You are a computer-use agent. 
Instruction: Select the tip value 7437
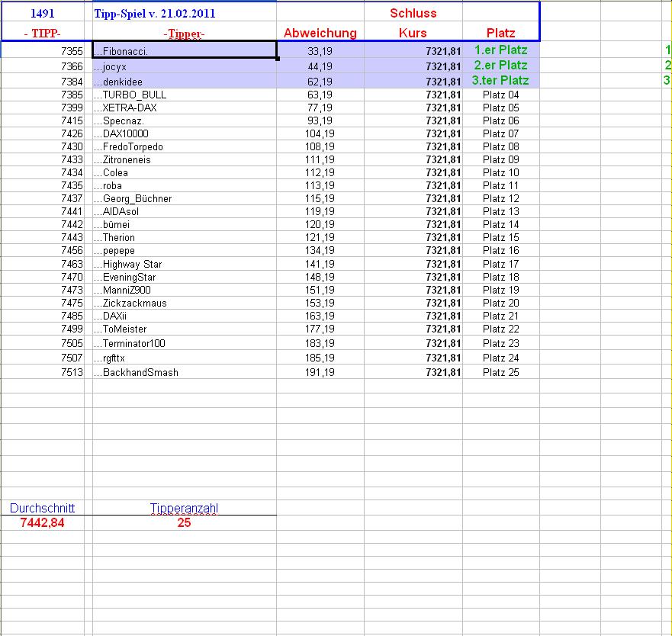[72, 198]
